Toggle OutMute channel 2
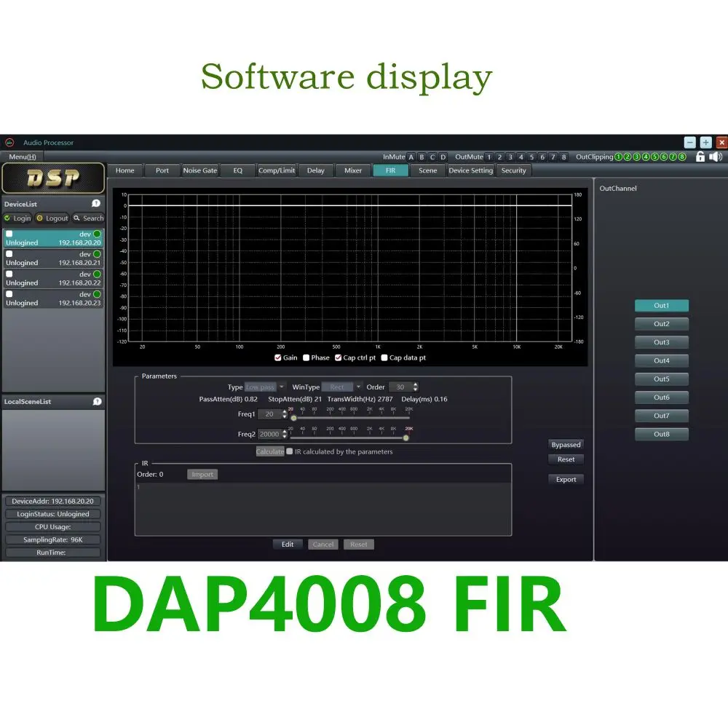 click(499, 157)
